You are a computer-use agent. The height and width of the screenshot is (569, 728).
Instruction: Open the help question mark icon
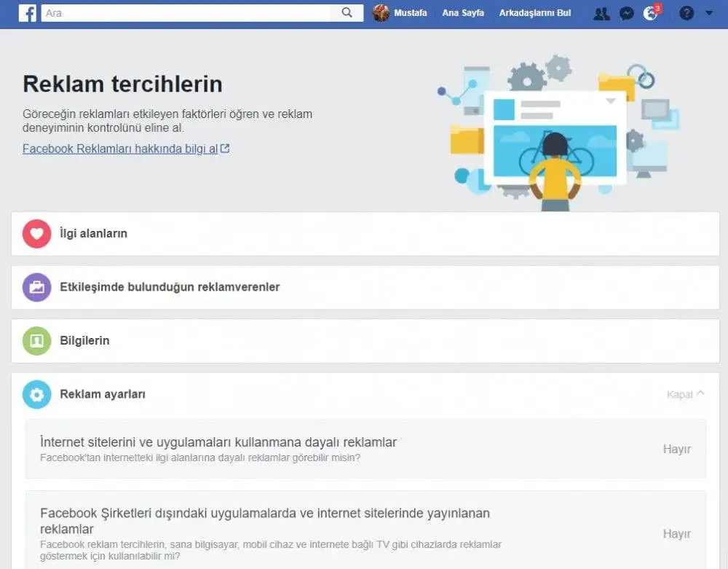click(x=687, y=13)
